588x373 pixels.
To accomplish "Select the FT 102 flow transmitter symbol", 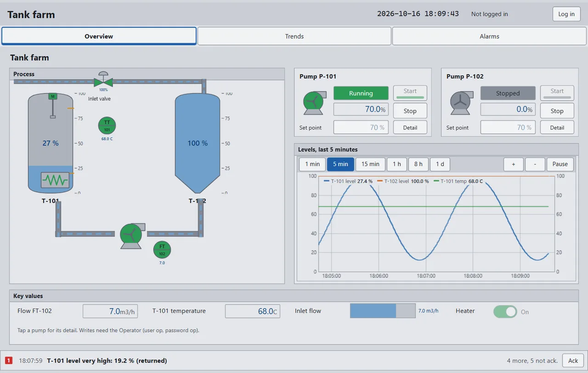I will 162,250.
